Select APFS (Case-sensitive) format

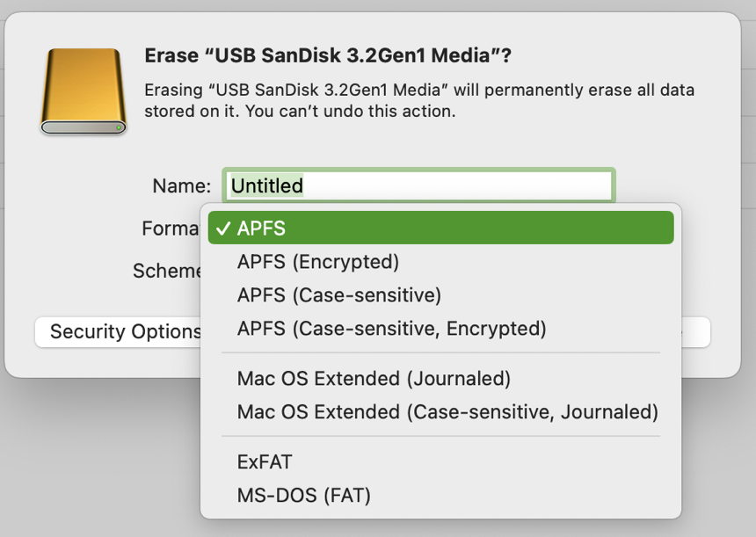[339, 295]
